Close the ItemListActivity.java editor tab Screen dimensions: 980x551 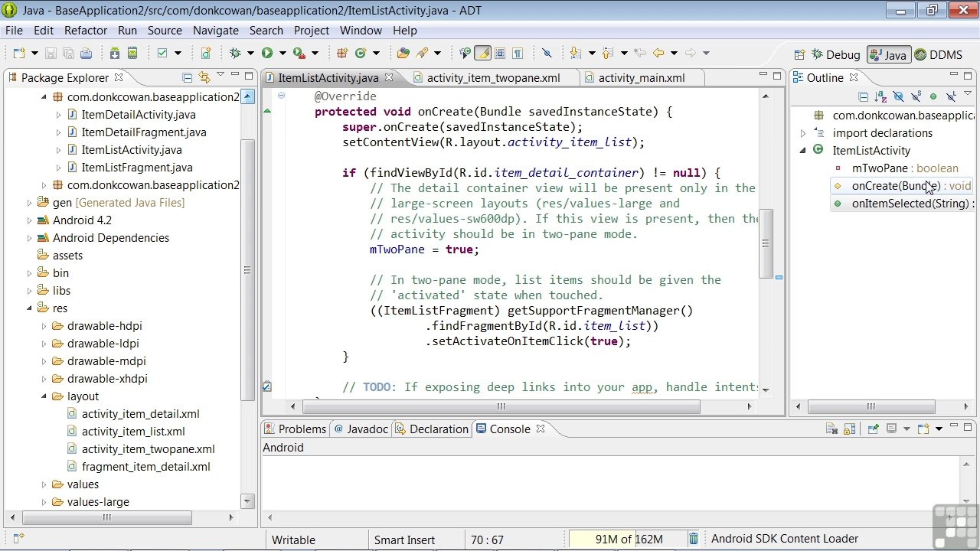pos(388,77)
